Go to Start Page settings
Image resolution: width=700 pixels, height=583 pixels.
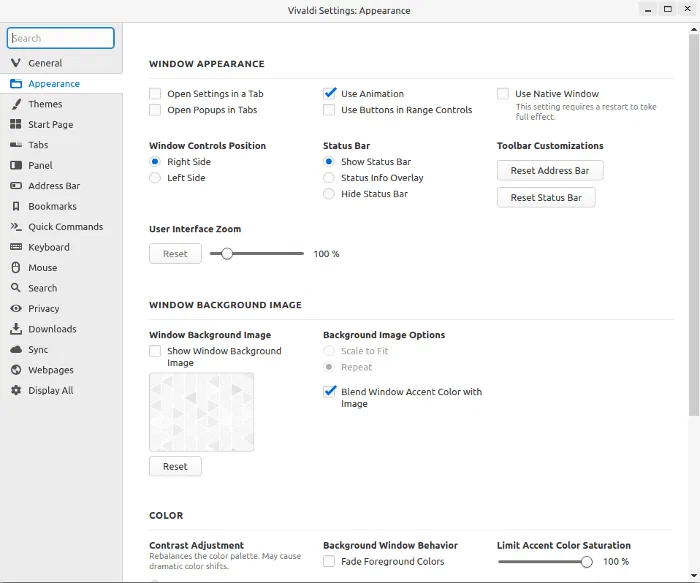[61, 124]
